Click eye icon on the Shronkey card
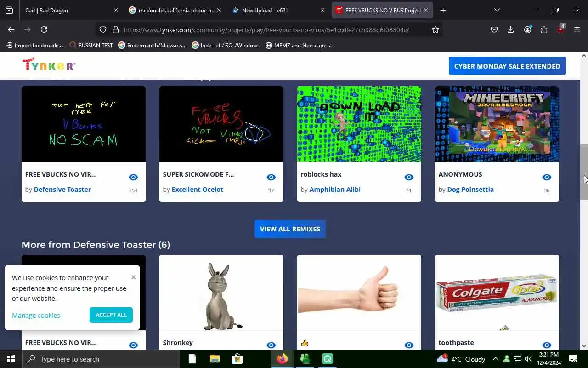The height and width of the screenshot is (368, 588). coord(271,345)
